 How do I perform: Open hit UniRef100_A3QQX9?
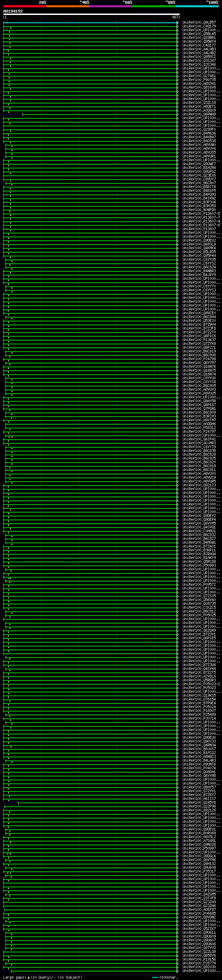coord(199,111)
